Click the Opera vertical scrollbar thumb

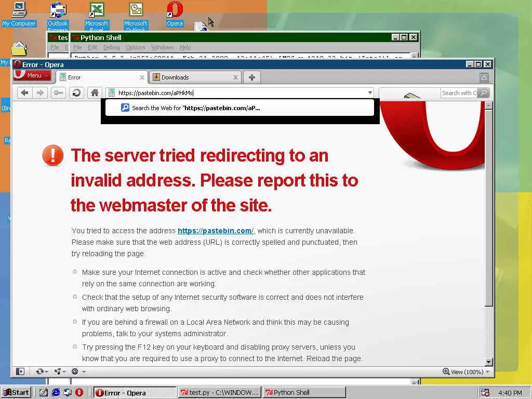click(x=488, y=208)
